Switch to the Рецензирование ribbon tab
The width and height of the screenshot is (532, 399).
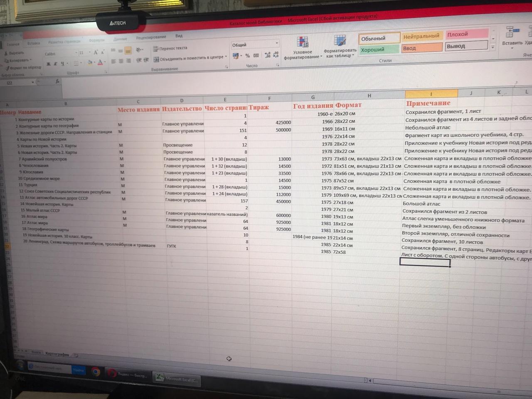[151, 37]
